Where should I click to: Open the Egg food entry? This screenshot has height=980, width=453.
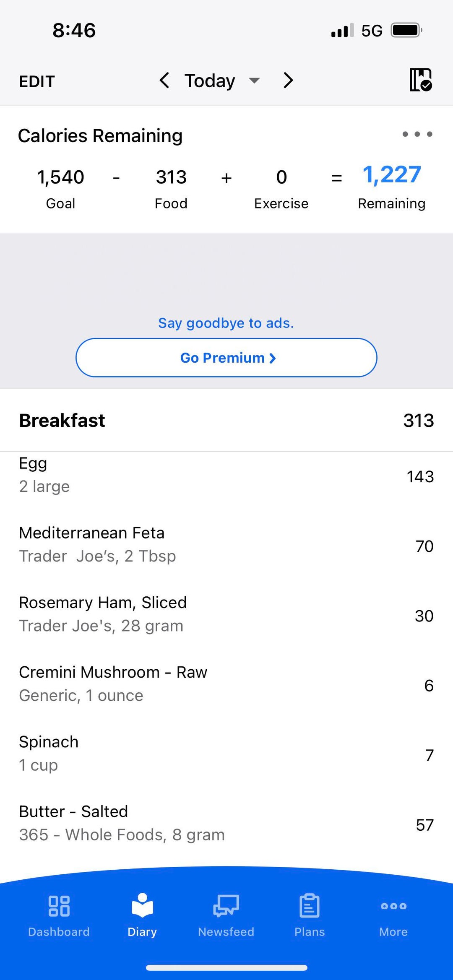(x=226, y=475)
